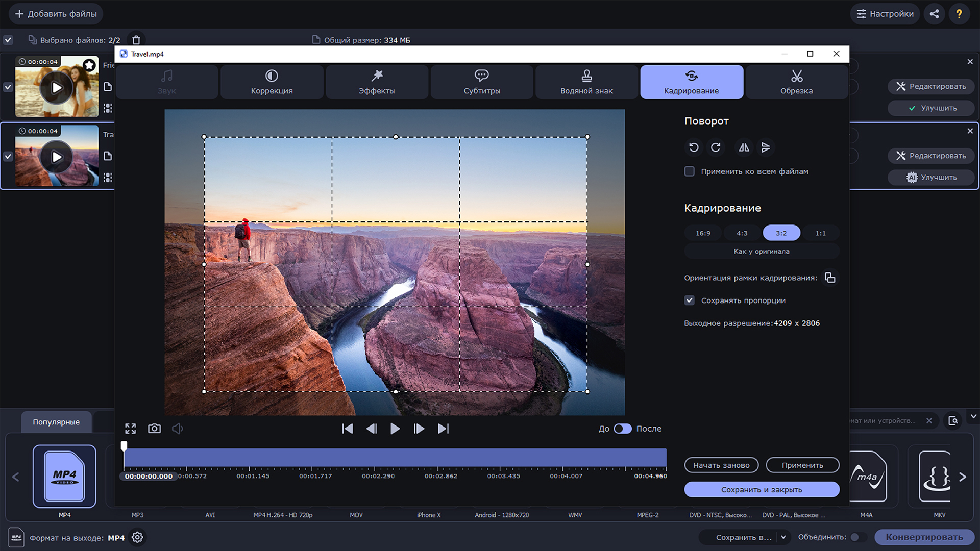
Task: Select Как у оригинала crop preset
Action: pos(761,251)
